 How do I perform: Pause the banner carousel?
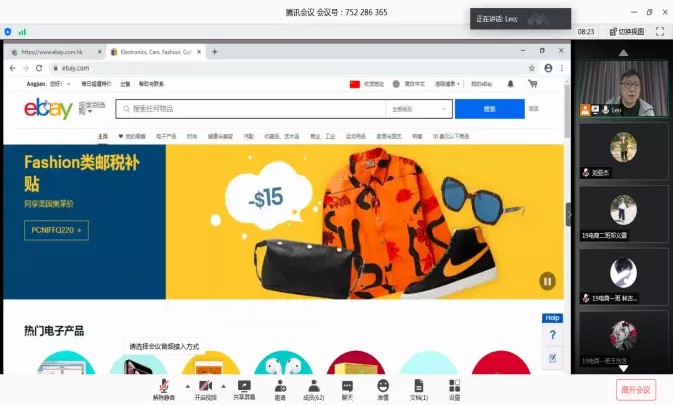point(547,281)
